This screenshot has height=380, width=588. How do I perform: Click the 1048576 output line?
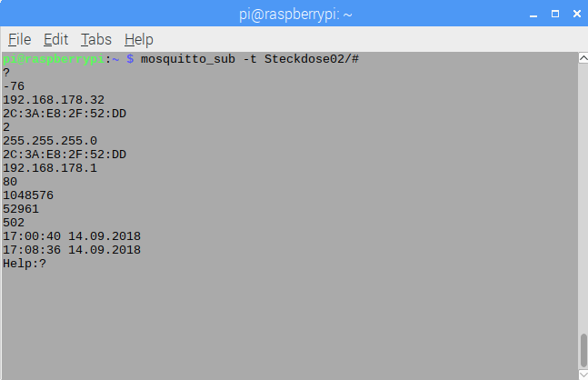point(28,195)
